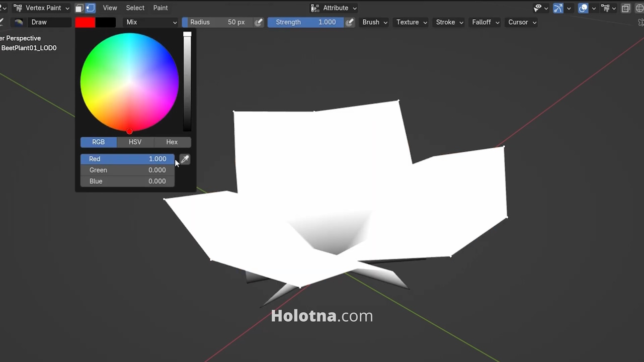Pick color with the eyedropper icon

tap(185, 159)
